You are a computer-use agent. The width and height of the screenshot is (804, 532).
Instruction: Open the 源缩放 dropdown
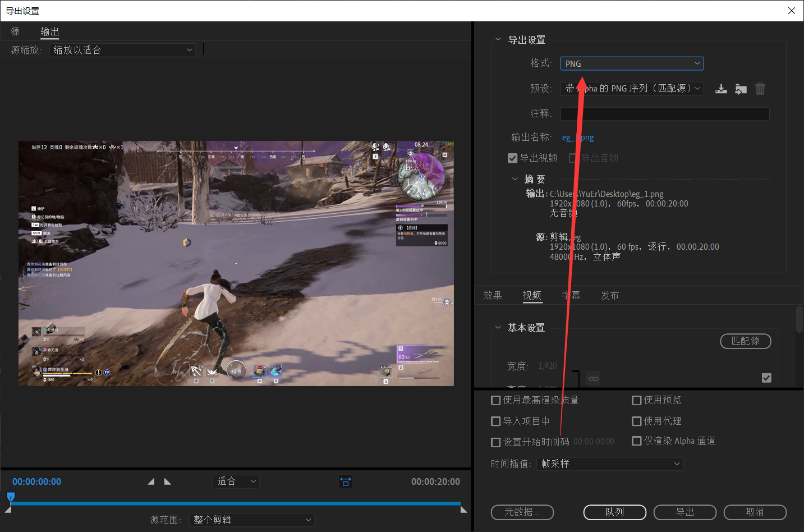click(x=122, y=50)
